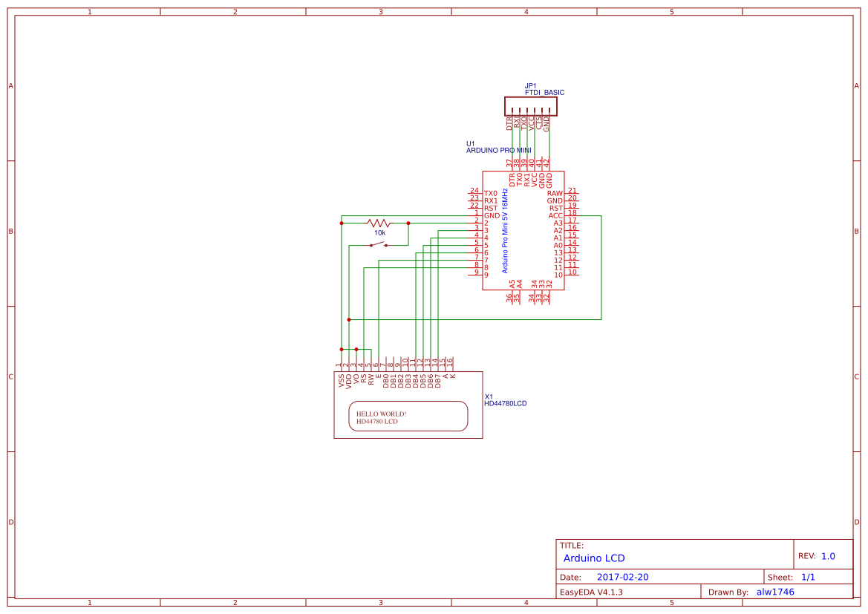This screenshot has height=614, width=868.
Task: Click the X1 reference designator label
Action: [x=489, y=396]
